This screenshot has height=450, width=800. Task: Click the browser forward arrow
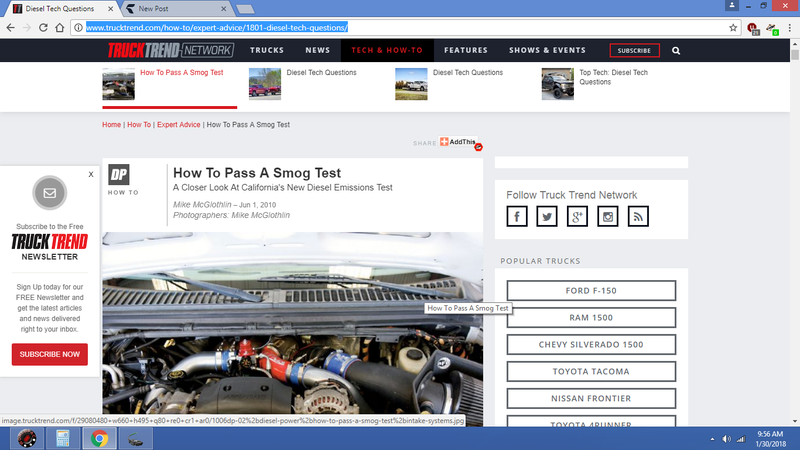27,28
